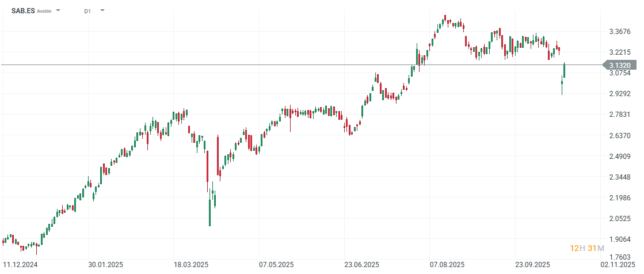Viewport: 644px width, 274px height.
Task: Click the 1.7603 bottom price label
Action: pyautogui.click(x=619, y=257)
